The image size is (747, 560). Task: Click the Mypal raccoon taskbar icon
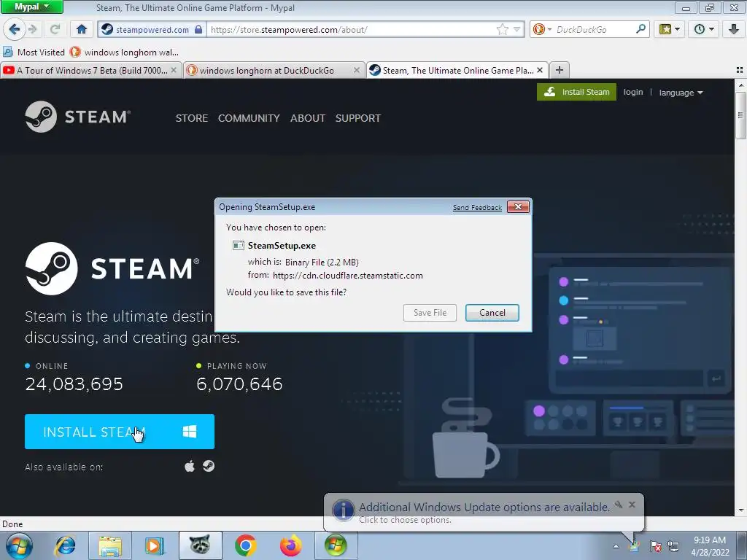pos(200,545)
